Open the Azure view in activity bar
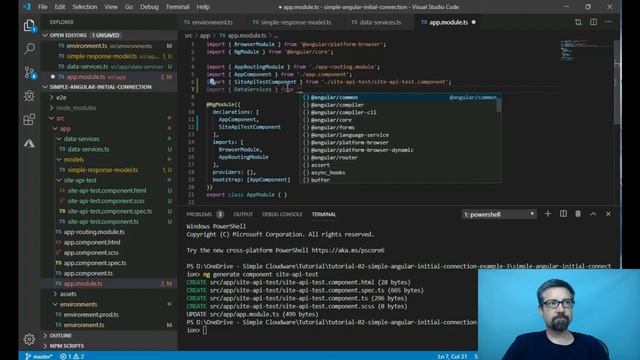Image resolution: width=640 pixels, height=360 pixels. click(x=29, y=143)
